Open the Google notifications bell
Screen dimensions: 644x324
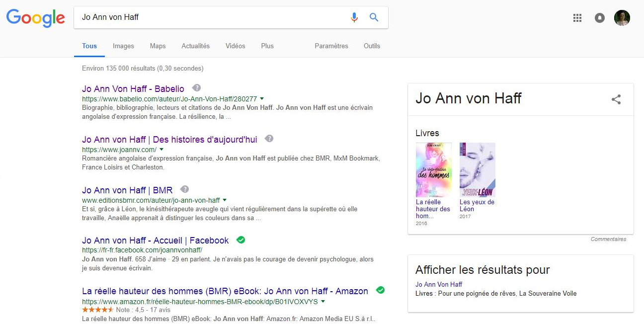[600, 18]
